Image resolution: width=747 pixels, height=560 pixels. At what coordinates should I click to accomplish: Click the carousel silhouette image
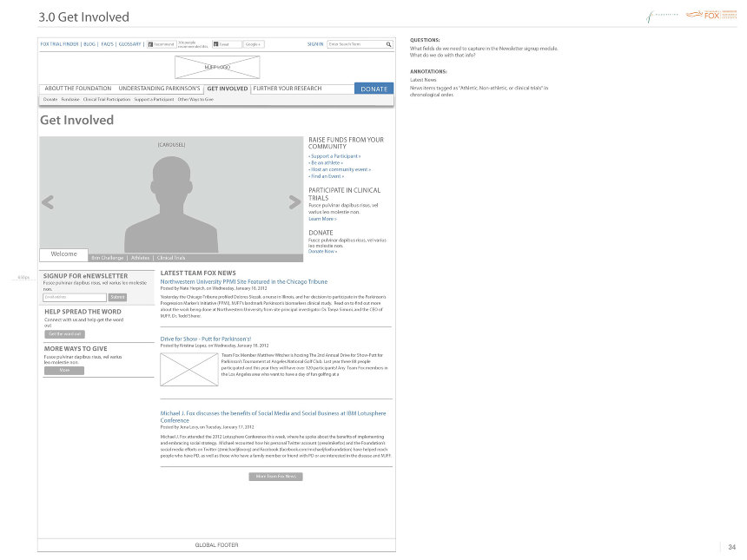(x=171, y=205)
